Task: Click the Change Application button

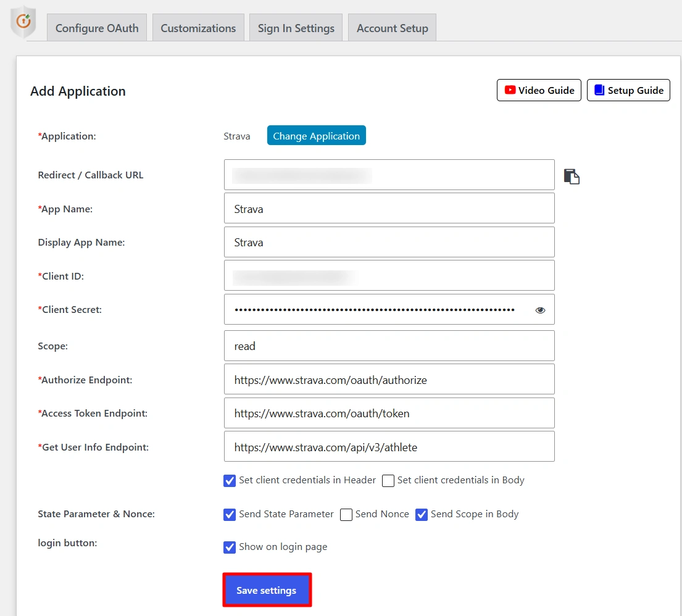Action: point(316,136)
